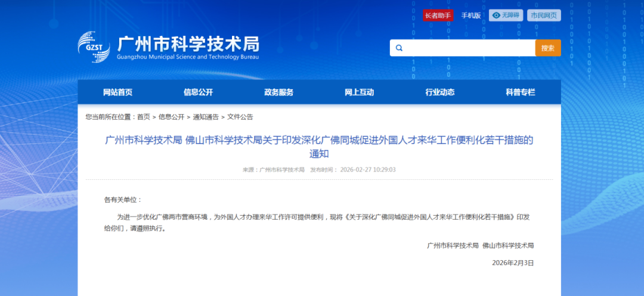
Task: Open the 长者助手 elderly assistant mode
Action: 438,15
